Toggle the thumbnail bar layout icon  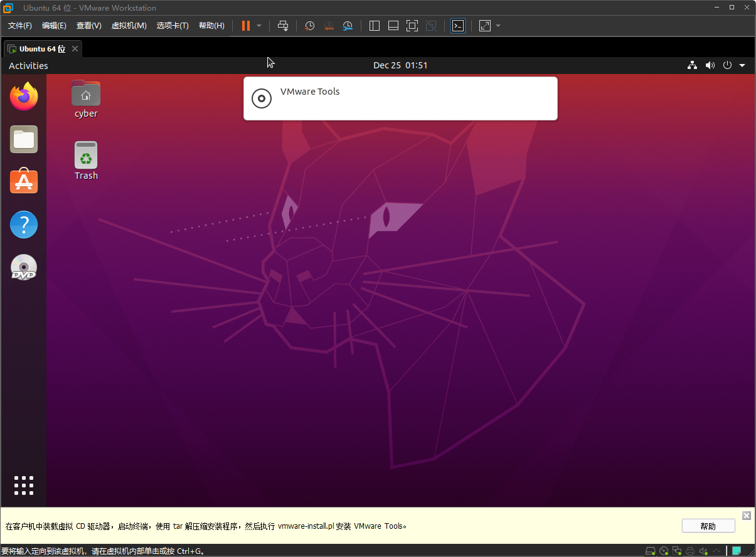pyautogui.click(x=393, y=26)
